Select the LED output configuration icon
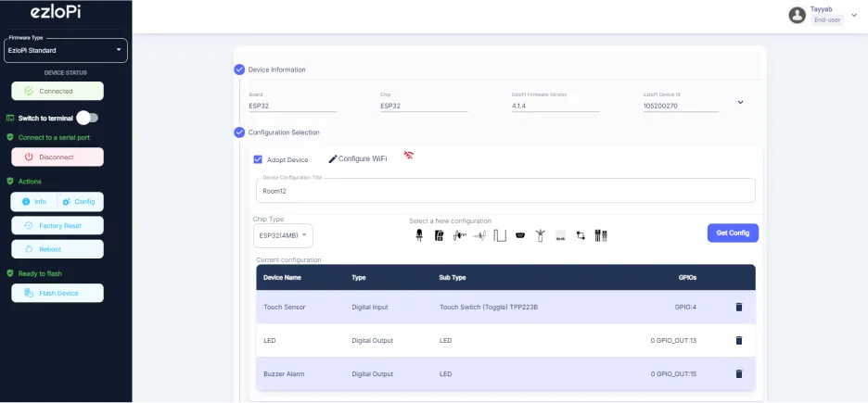 coord(419,235)
